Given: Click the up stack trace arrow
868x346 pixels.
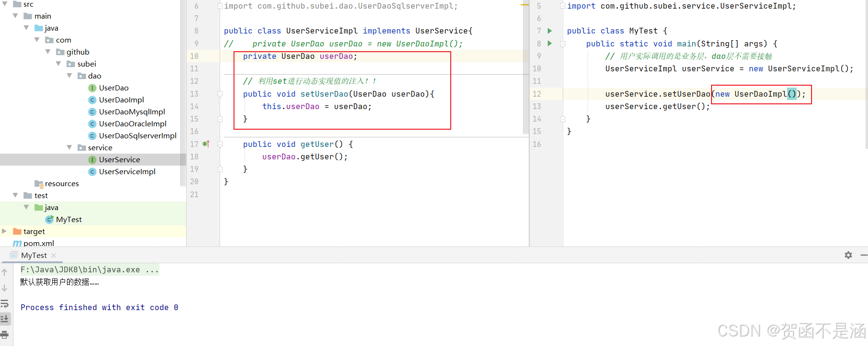Looking at the screenshot, I should tap(4, 272).
